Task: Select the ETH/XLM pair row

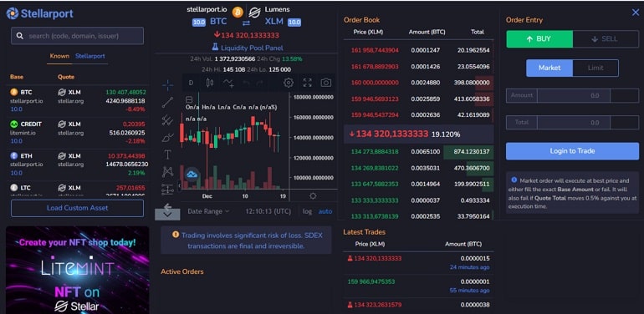Action: pyautogui.click(x=78, y=165)
